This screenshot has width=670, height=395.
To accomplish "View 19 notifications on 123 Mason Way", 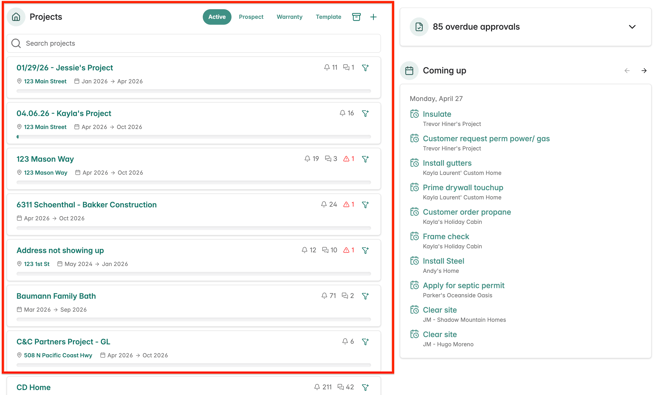I will coord(311,159).
